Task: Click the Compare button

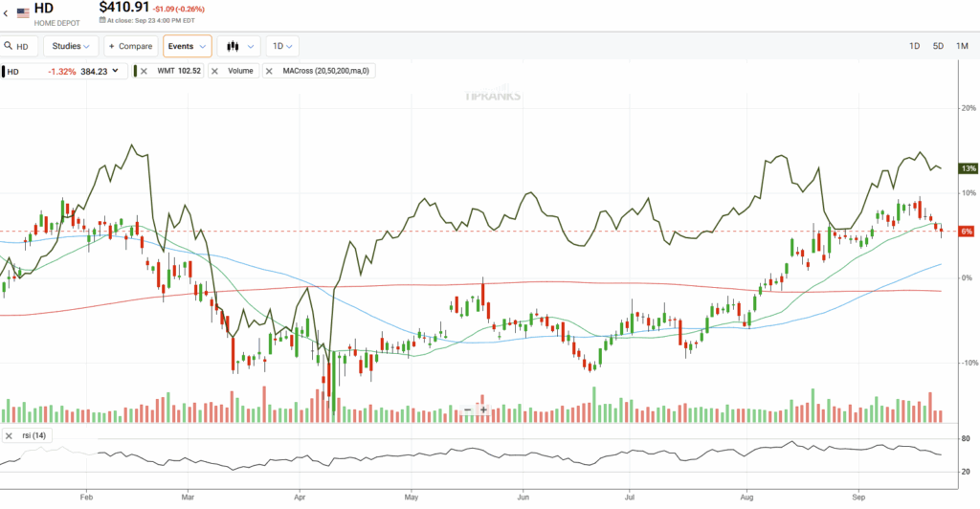Action: (x=130, y=46)
